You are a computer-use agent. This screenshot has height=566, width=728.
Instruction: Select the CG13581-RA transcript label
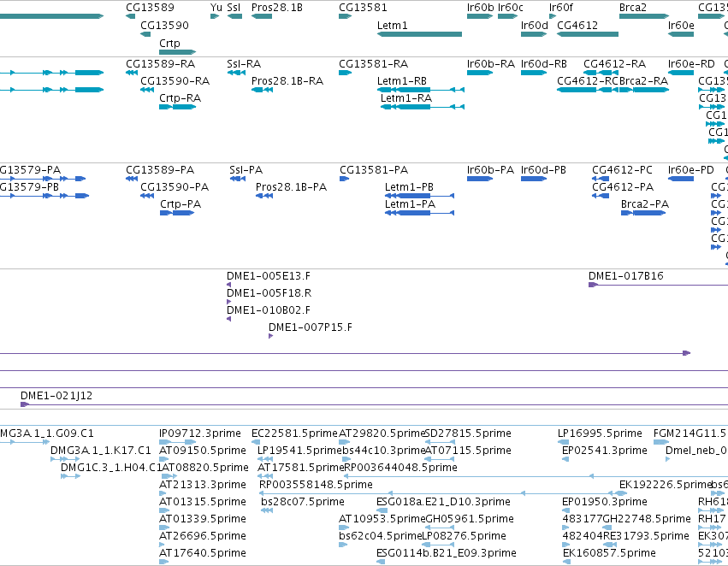pos(373,64)
